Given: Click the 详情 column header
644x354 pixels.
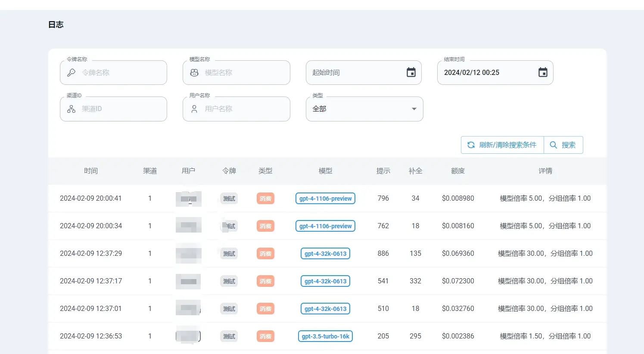Looking at the screenshot, I should pos(545,171).
